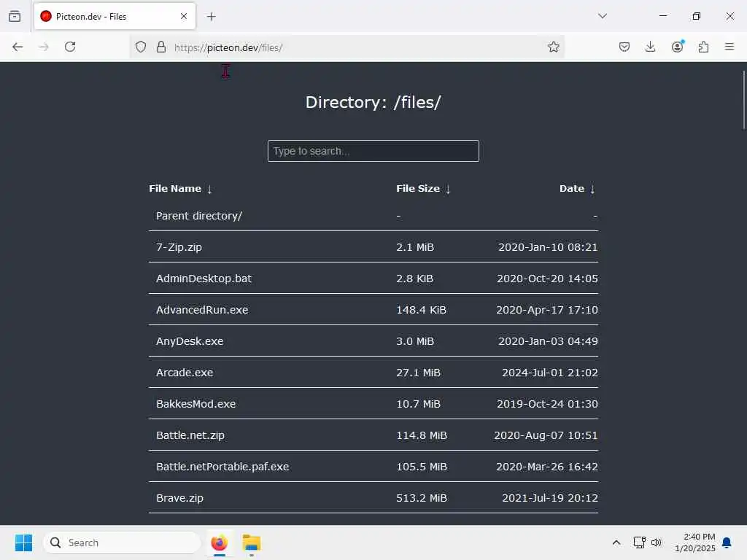Click the taskbar Search box
Screen dimensions: 747x560
pos(122,542)
